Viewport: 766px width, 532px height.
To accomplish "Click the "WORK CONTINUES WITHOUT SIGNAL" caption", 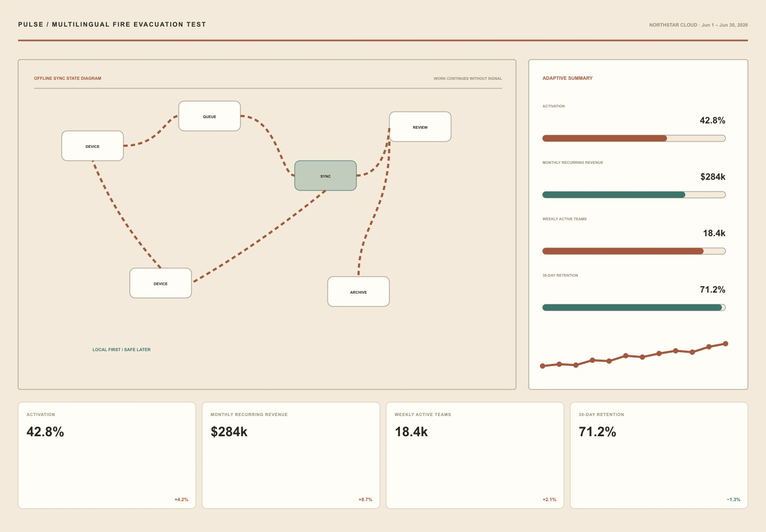I will click(x=468, y=79).
